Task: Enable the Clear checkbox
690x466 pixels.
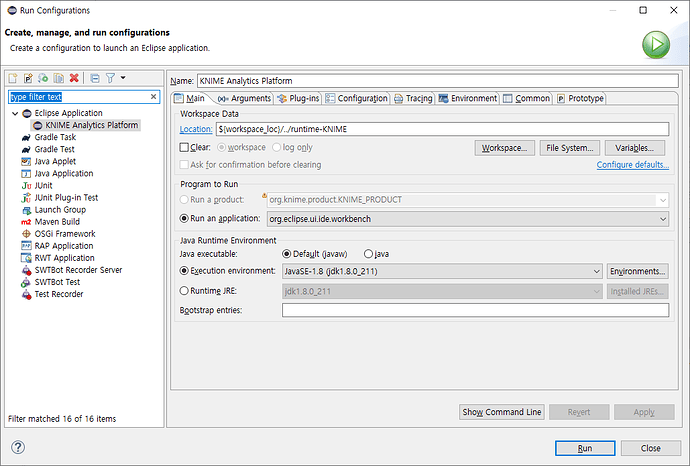Action: [184, 147]
